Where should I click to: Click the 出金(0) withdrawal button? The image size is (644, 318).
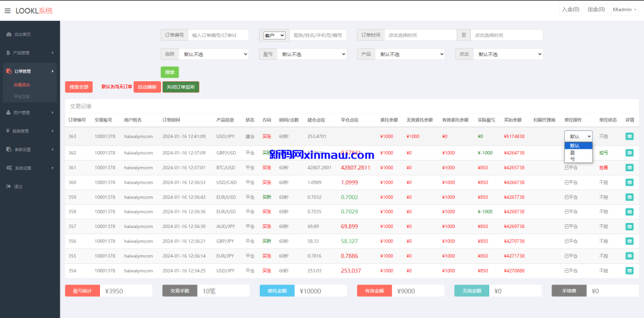596,9
